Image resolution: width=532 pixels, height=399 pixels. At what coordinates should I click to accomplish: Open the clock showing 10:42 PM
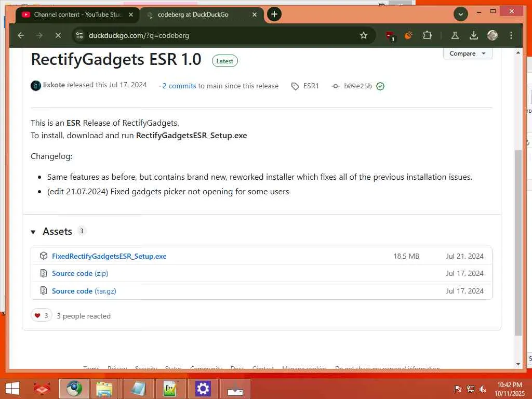509,389
